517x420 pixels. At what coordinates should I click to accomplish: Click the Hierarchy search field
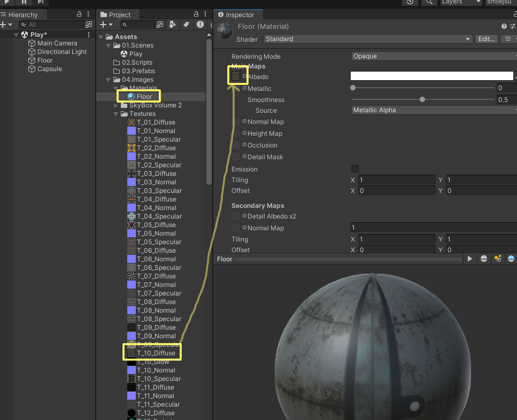click(51, 25)
